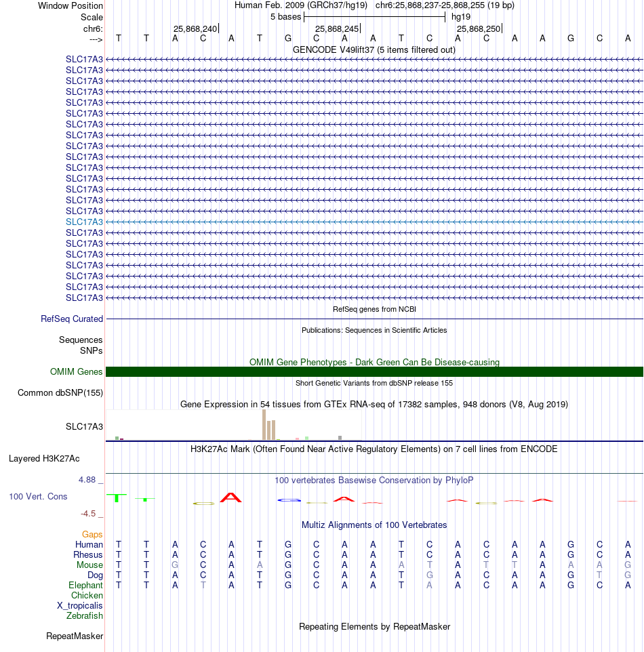The height and width of the screenshot is (652, 644).
Task: Click the dark green OMIM gene bar
Action: click(374, 371)
